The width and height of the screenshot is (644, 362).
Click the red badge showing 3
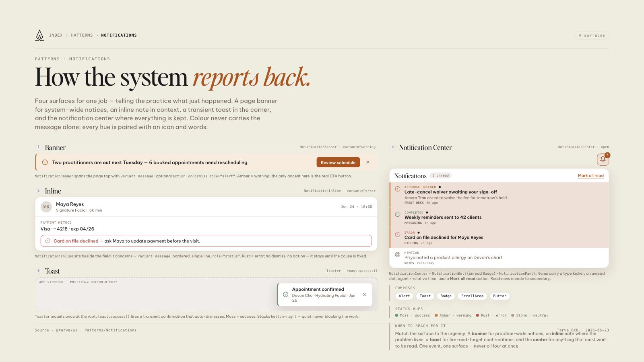[x=607, y=155]
